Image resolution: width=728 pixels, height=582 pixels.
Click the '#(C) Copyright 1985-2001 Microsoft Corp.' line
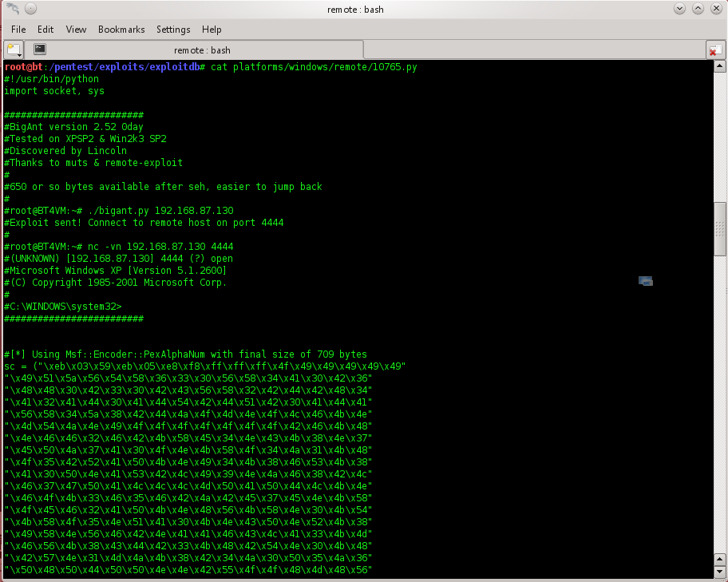point(116,283)
